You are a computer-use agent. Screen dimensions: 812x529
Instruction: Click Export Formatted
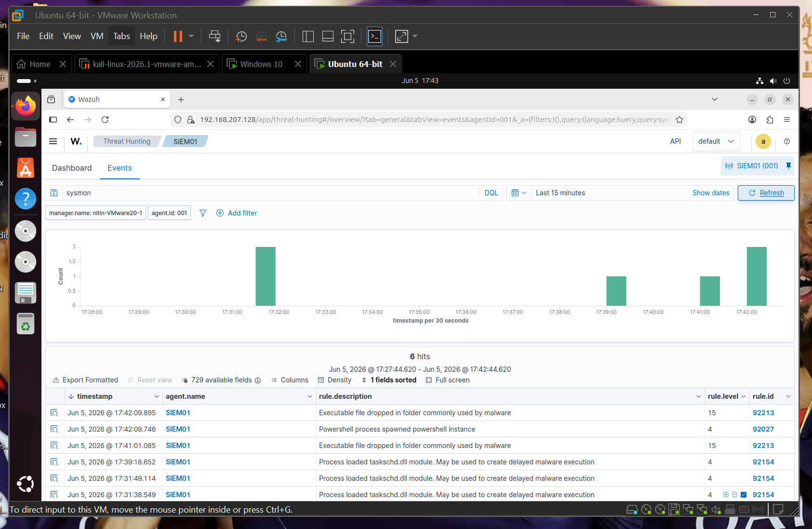click(x=85, y=380)
